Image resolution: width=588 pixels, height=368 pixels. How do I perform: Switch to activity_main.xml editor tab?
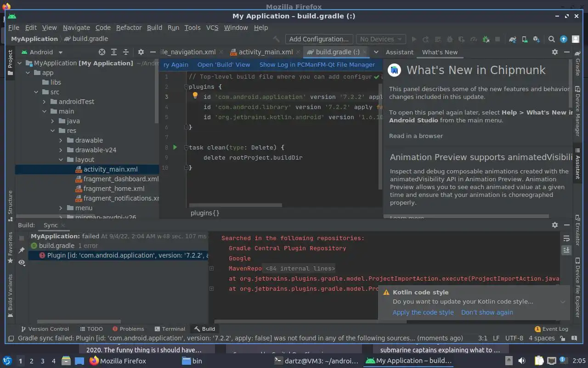click(x=265, y=52)
